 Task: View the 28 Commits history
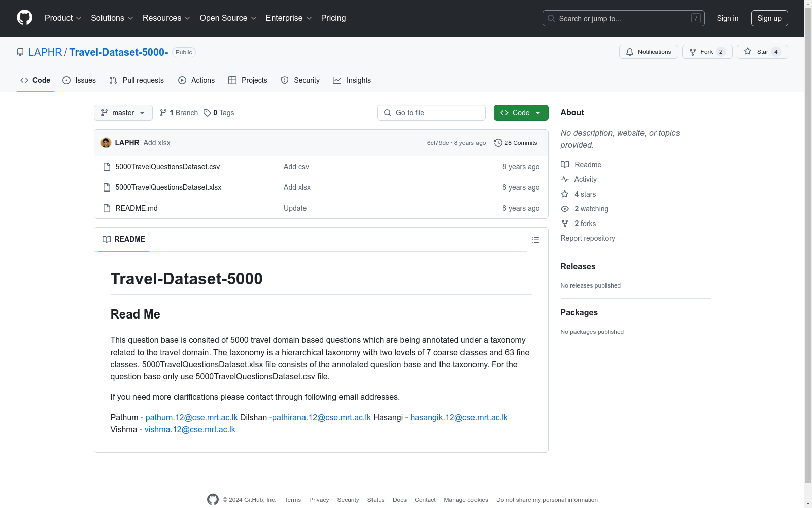click(x=516, y=143)
